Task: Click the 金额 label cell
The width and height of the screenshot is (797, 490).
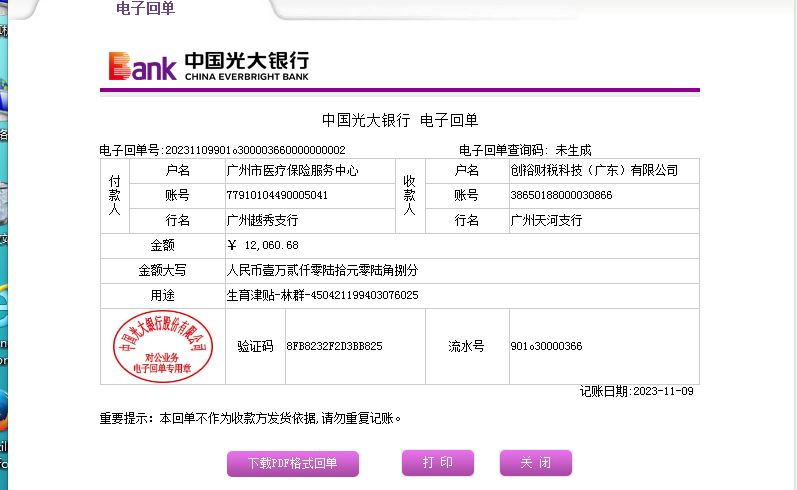Action: 163,246
